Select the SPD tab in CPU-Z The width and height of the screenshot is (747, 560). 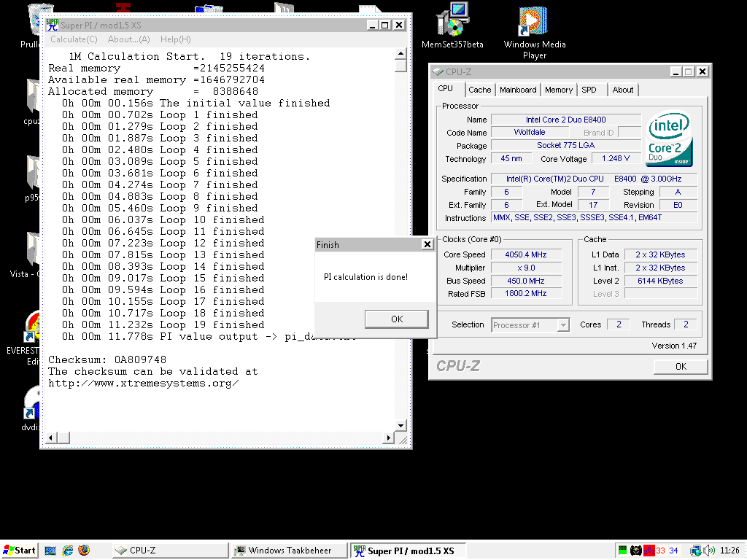coord(589,90)
